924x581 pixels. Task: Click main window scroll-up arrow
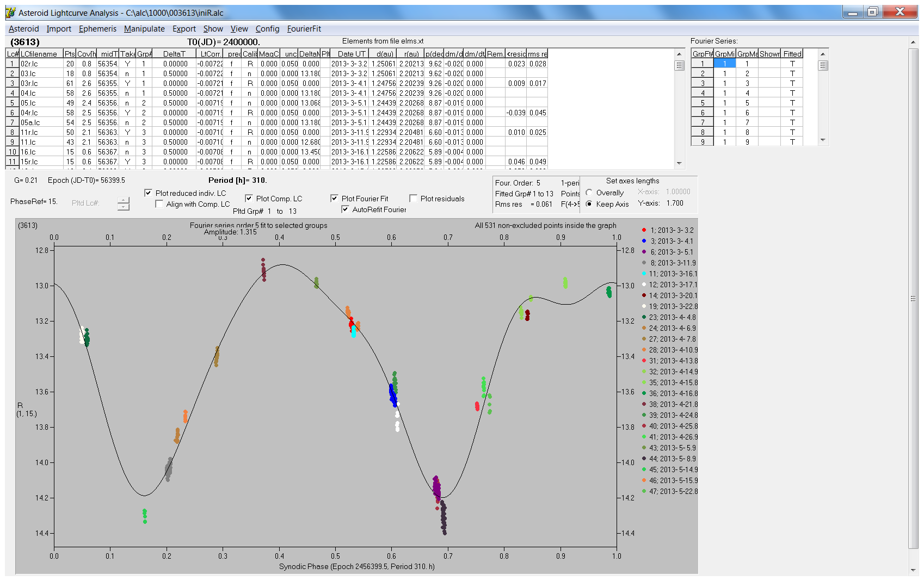pos(913,42)
